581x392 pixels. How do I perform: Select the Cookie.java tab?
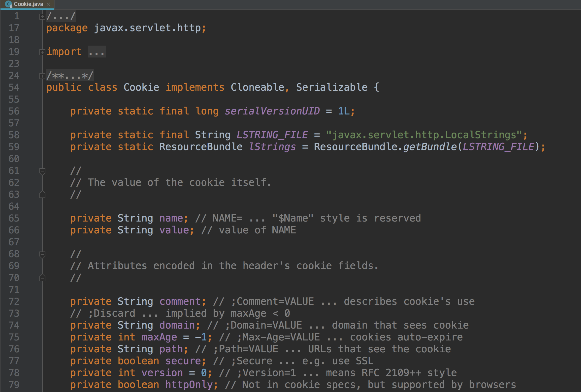pos(28,4)
